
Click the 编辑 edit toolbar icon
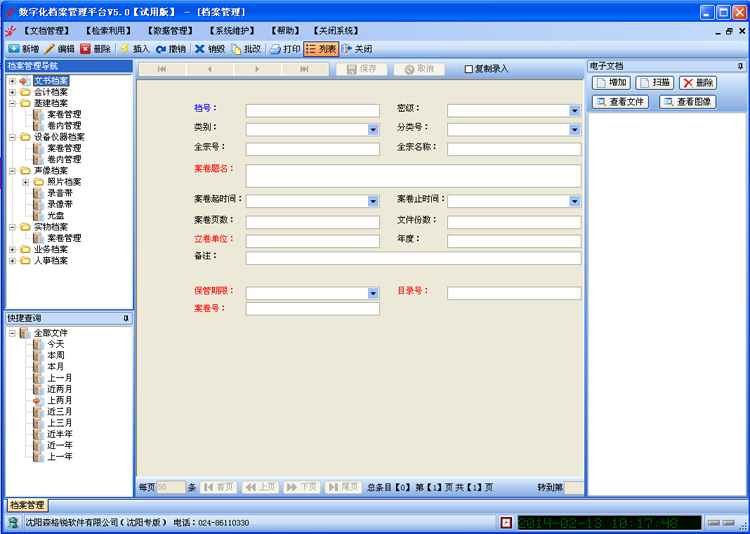point(50,48)
